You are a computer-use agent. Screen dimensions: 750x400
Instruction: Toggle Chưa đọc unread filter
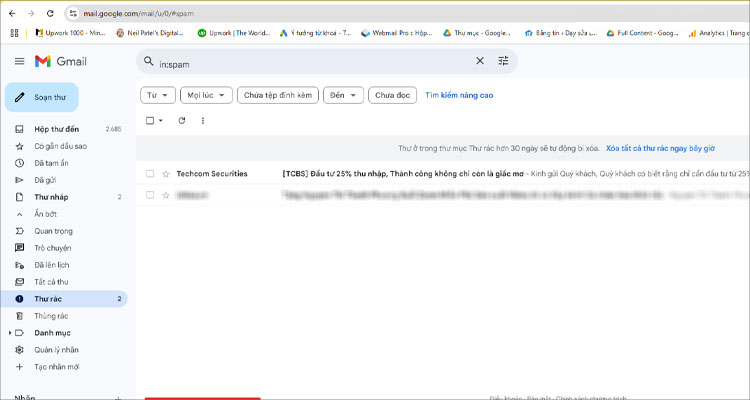click(392, 95)
